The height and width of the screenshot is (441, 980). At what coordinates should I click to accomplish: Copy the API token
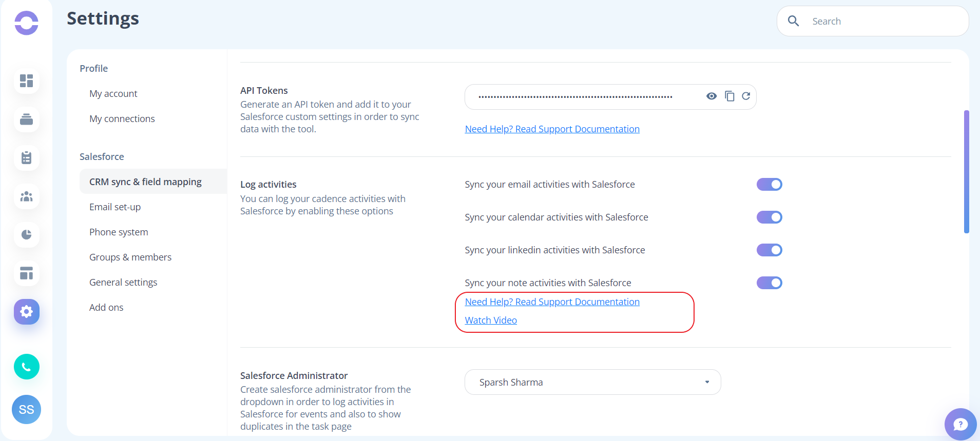point(729,96)
